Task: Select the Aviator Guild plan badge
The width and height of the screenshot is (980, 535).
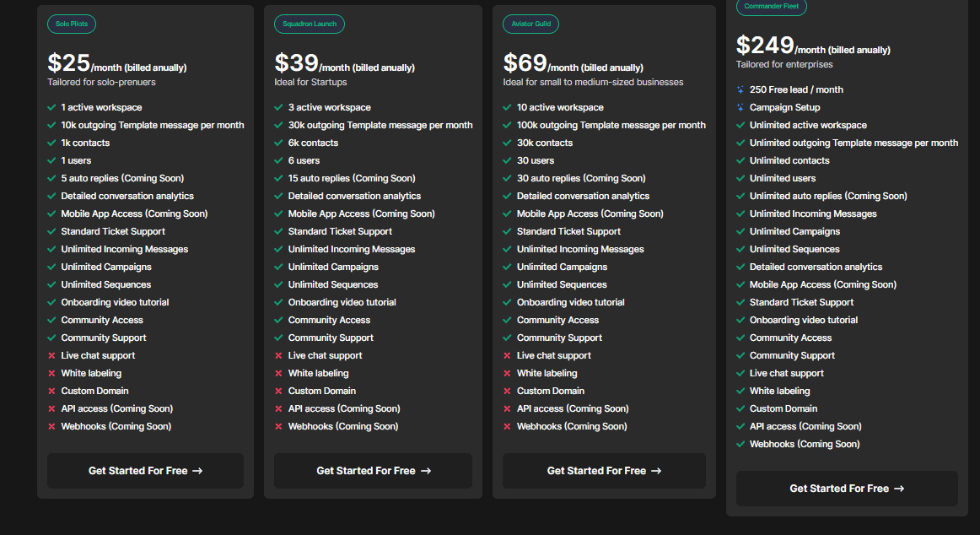Action: click(530, 24)
